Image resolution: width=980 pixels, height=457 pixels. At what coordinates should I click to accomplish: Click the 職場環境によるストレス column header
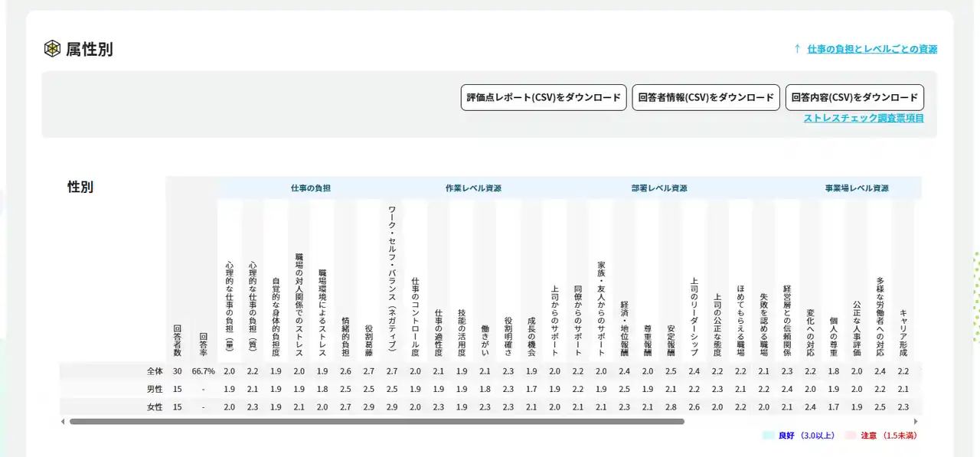click(322, 312)
